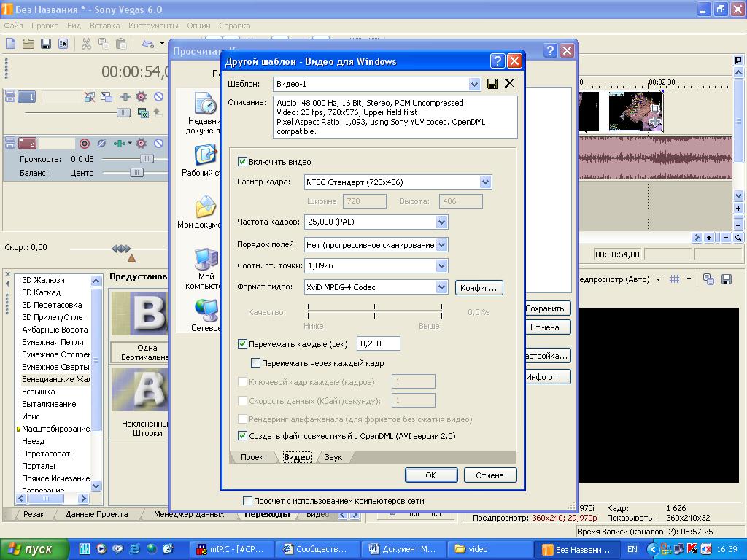Open the Резак tab
Screen dimensions: 747x560
coord(34,514)
